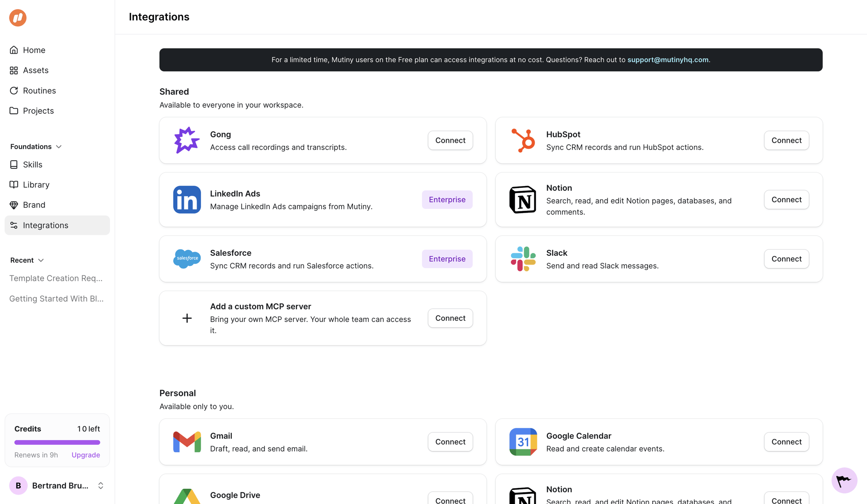This screenshot has height=504, width=867.
Task: Click the Enterprise badge for LinkedIn Ads
Action: click(x=447, y=199)
